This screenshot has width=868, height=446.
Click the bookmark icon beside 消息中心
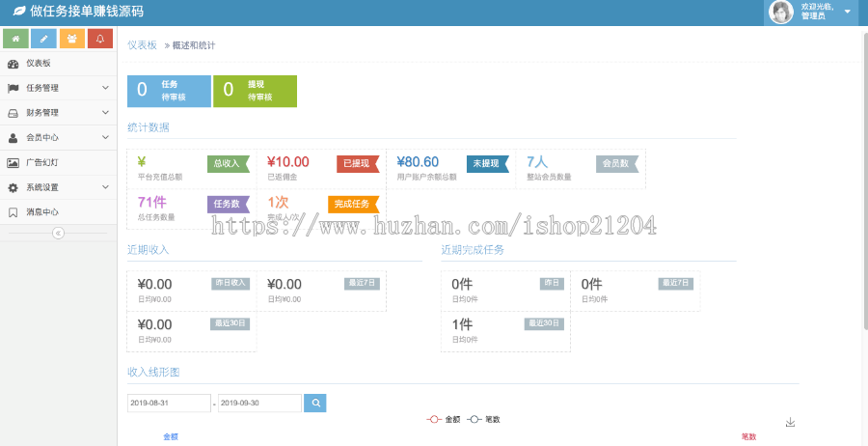coord(13,212)
